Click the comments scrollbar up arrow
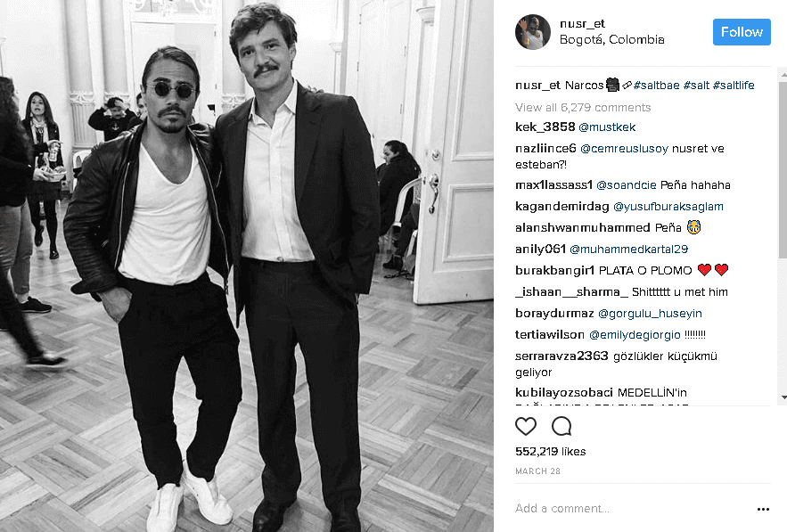Screen dimensions: 787x532 click(x=783, y=76)
